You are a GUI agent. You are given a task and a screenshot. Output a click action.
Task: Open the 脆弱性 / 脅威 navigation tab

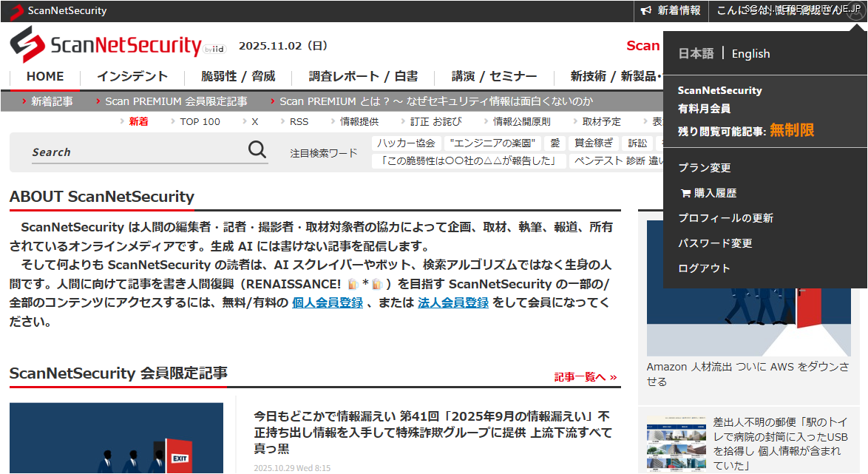pyautogui.click(x=238, y=76)
